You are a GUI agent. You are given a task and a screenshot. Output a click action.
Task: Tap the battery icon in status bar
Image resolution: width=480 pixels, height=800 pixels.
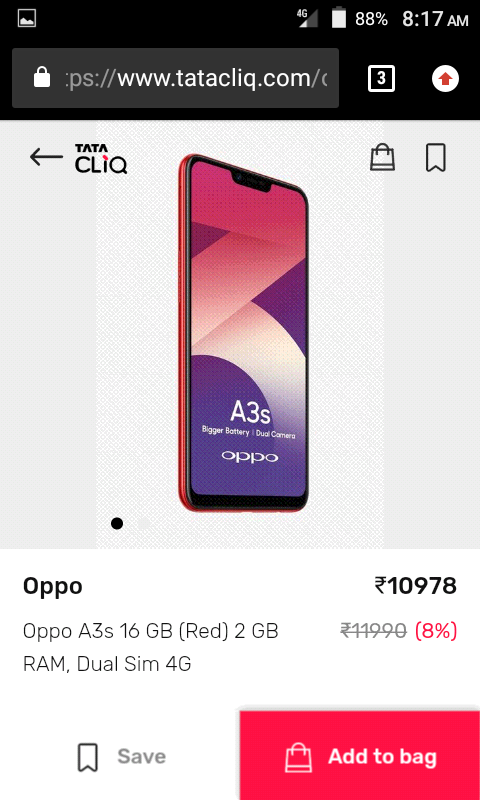[339, 18]
